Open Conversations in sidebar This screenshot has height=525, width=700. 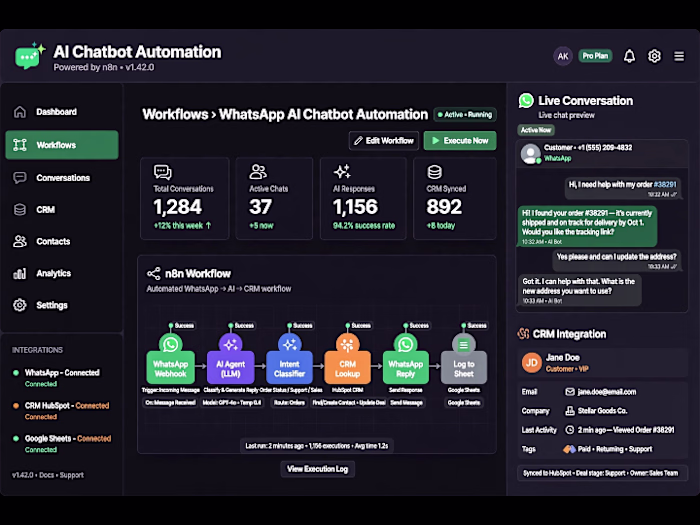point(62,178)
